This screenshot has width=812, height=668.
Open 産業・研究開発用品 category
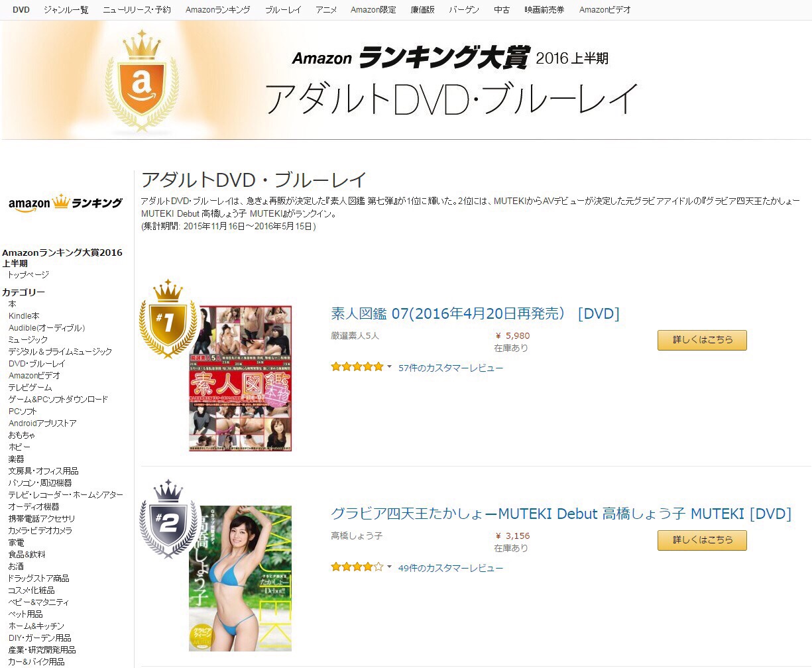point(42,650)
